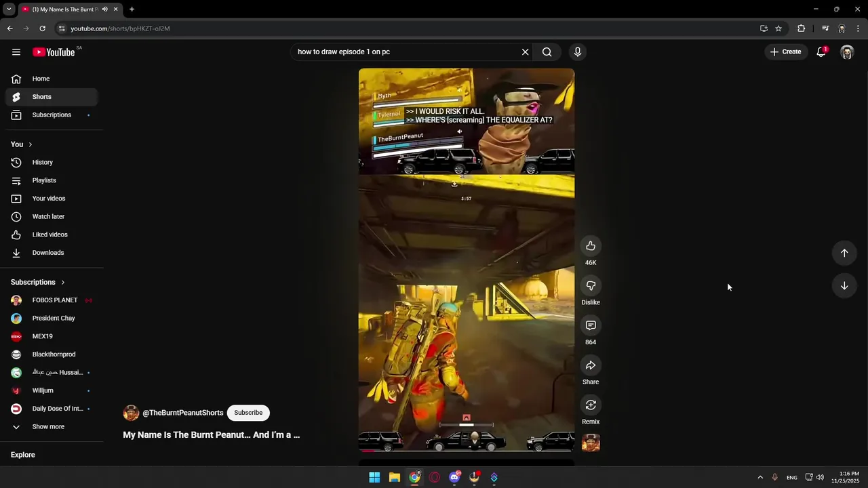Open the sound source thumbnail below Remix

(591, 443)
